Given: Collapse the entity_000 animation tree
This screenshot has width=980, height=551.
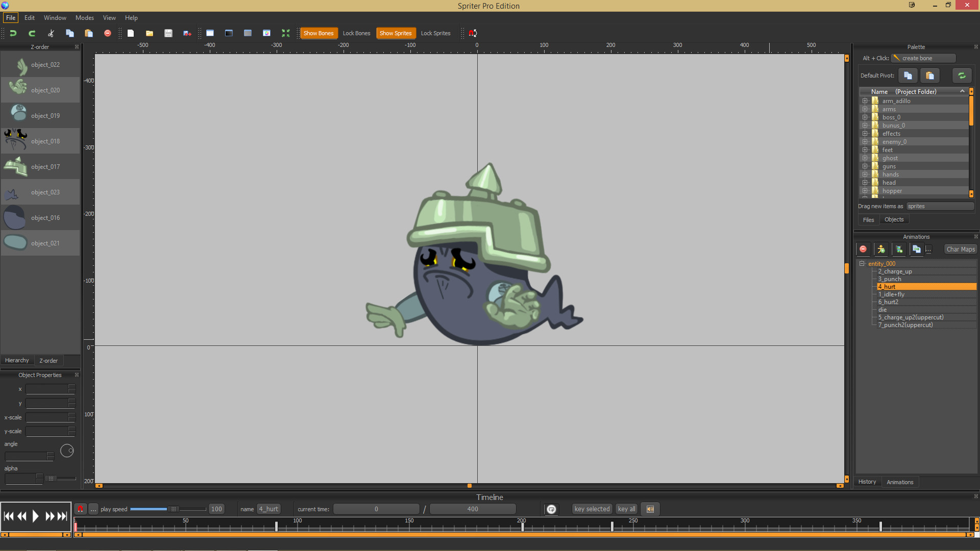Looking at the screenshot, I should coord(862,263).
